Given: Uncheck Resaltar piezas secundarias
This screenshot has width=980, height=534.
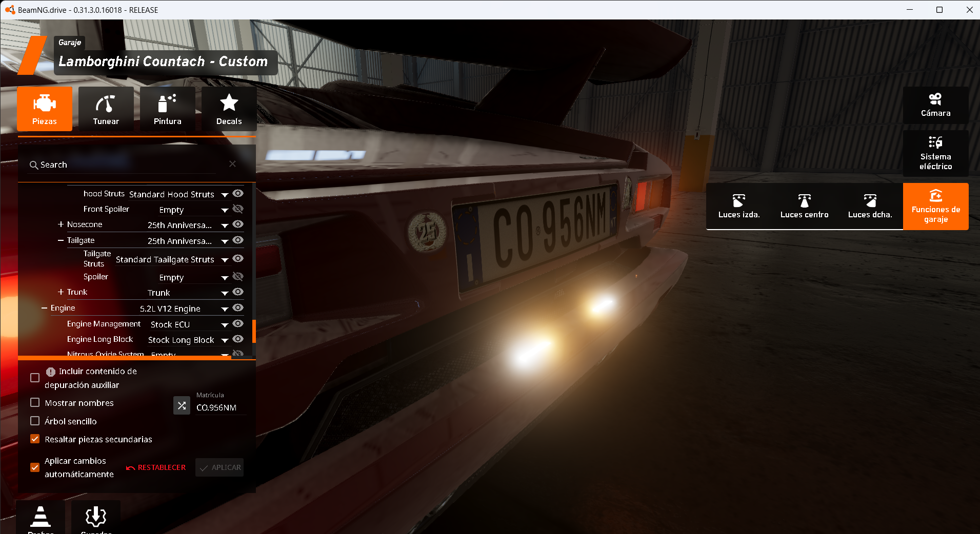Looking at the screenshot, I should (x=35, y=439).
